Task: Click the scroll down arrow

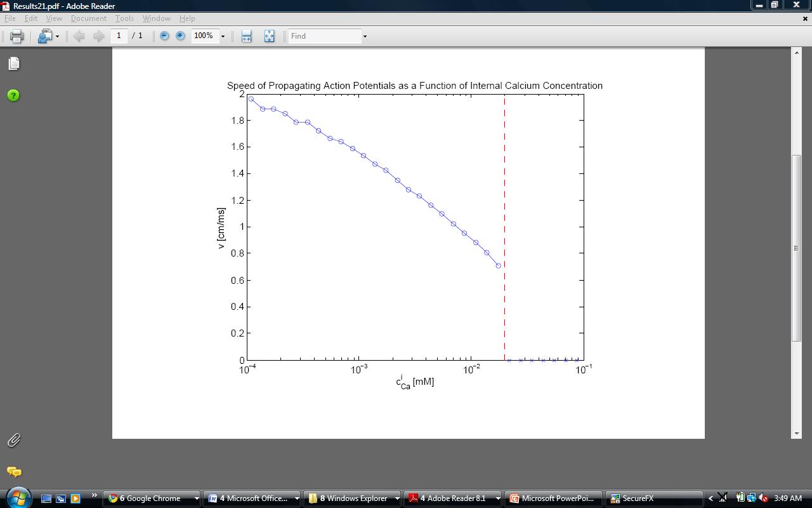Action: [796, 433]
